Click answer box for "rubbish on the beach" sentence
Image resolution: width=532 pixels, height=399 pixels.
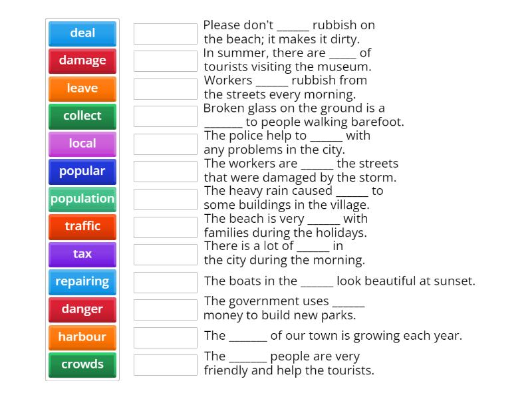point(166,33)
